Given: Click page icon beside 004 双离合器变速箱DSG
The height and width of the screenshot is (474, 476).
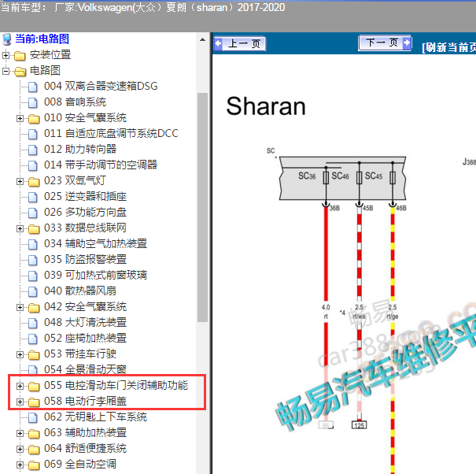Looking at the screenshot, I should click(x=33, y=87).
